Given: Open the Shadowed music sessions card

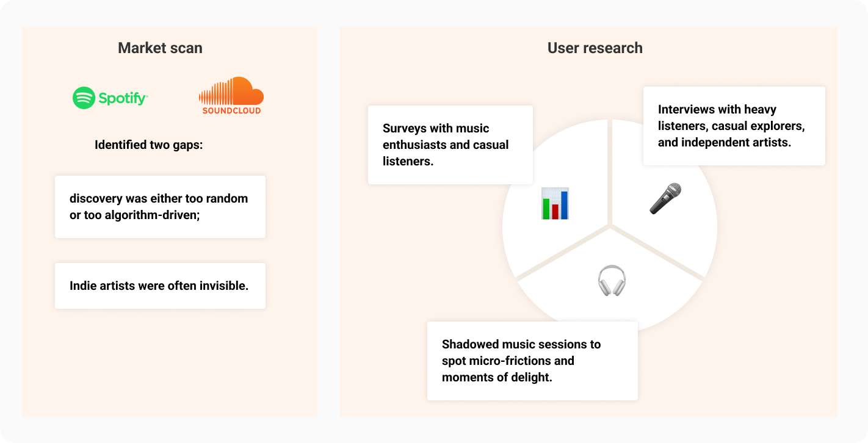Looking at the screenshot, I should [532, 361].
